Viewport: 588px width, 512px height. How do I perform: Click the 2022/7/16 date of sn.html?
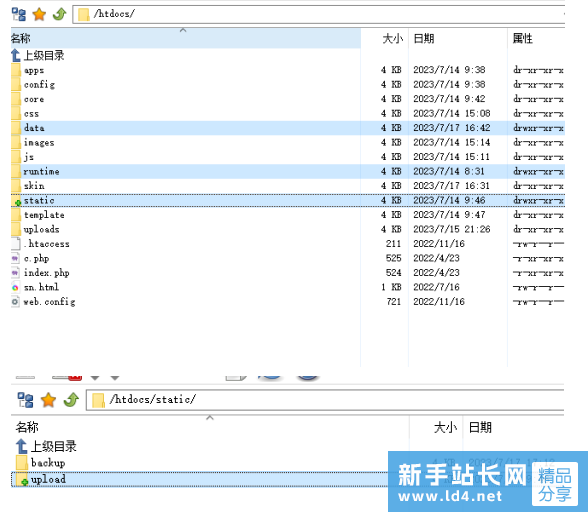point(436,287)
